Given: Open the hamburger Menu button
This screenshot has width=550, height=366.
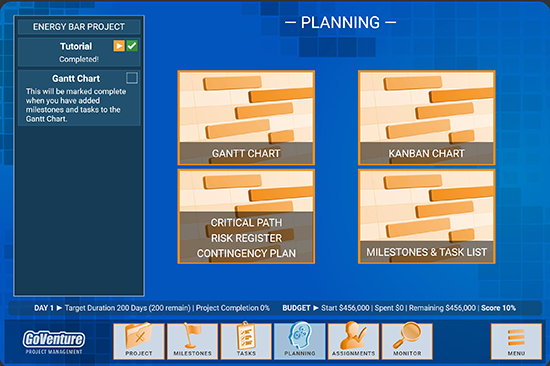Looking at the screenshot, I should (x=516, y=341).
